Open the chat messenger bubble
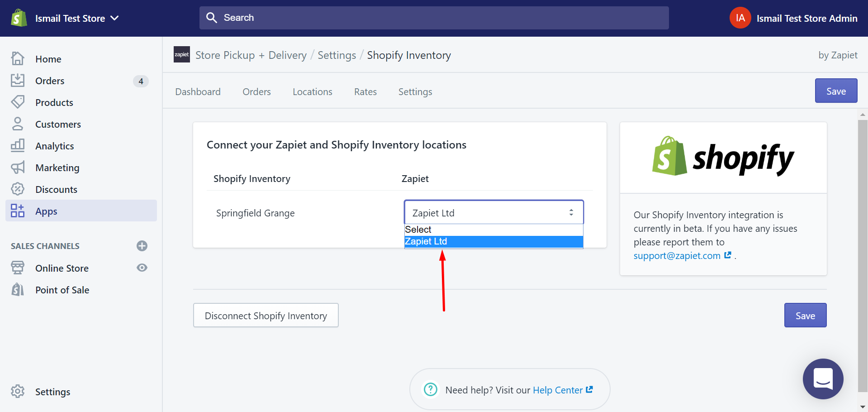Screen dimensions: 868x412 click(x=823, y=379)
